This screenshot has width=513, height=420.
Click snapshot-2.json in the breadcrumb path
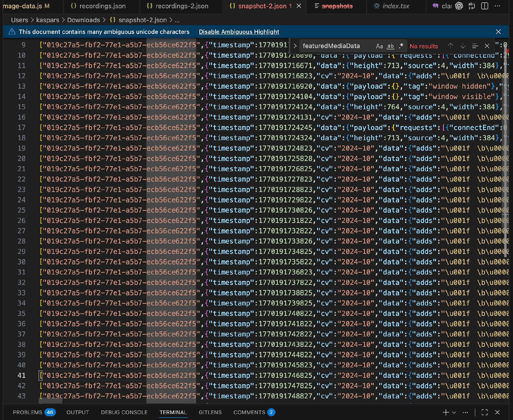pos(142,20)
